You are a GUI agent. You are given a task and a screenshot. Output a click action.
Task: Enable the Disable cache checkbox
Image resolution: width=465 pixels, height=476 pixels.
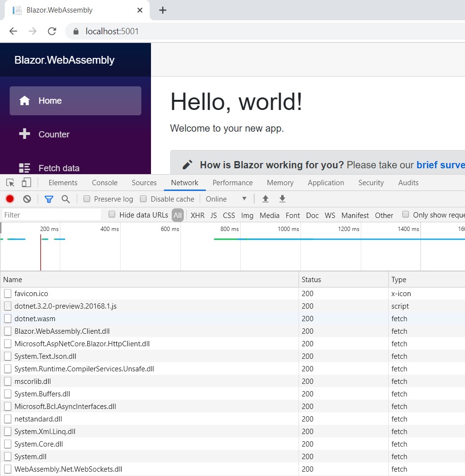click(143, 199)
